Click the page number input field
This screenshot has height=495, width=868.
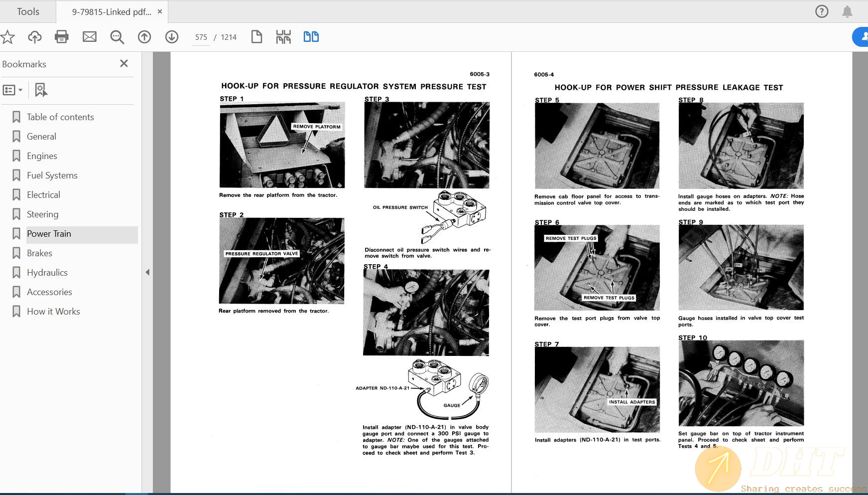[x=201, y=37]
